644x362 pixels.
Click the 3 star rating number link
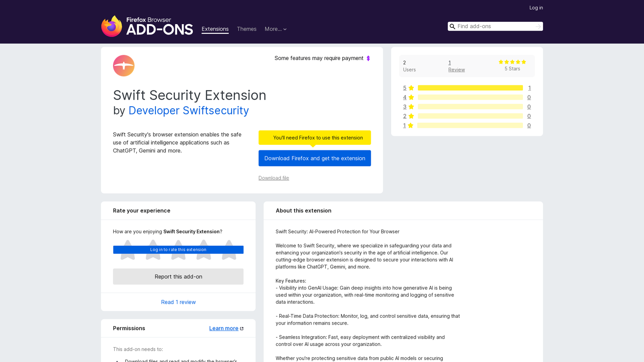pyautogui.click(x=405, y=107)
